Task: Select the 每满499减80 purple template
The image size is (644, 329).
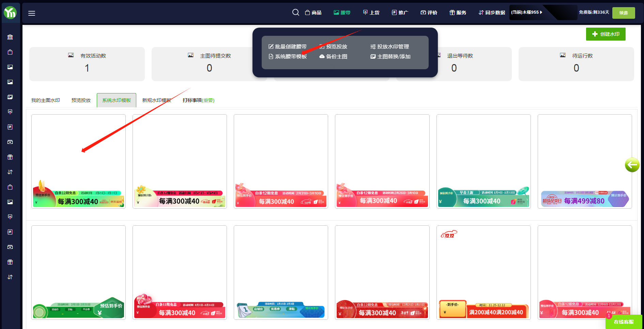Action: (x=584, y=162)
